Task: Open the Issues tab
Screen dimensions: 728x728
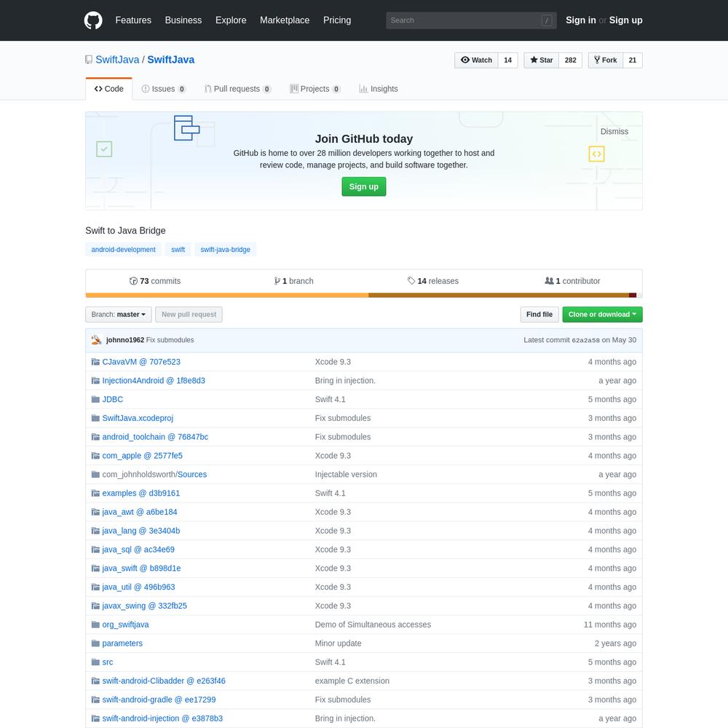Action: tap(163, 89)
